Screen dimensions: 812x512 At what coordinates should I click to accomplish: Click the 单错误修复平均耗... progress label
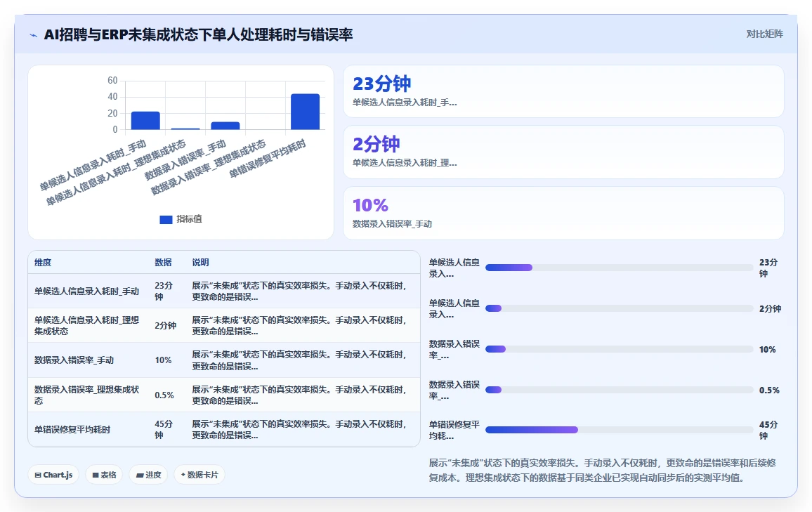point(454,430)
